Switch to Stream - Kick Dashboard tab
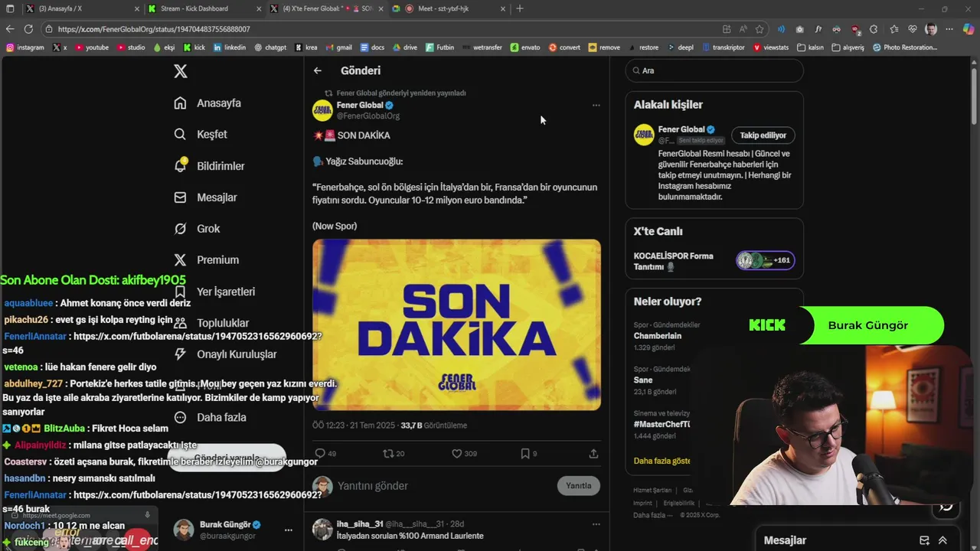The height and width of the screenshot is (551, 980). (x=203, y=8)
